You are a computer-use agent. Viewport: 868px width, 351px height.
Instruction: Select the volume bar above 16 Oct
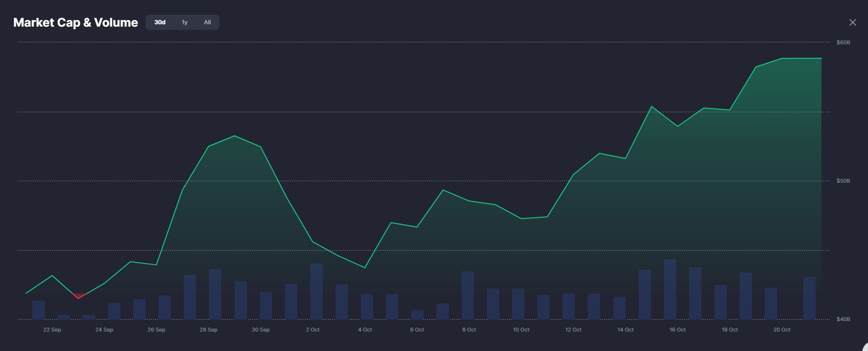pyautogui.click(x=670, y=289)
